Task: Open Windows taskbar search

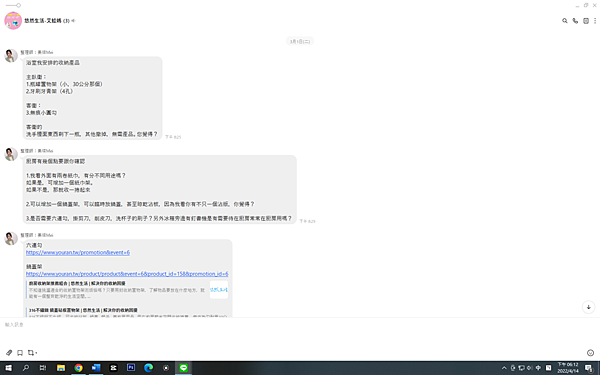Action: tap(26, 368)
